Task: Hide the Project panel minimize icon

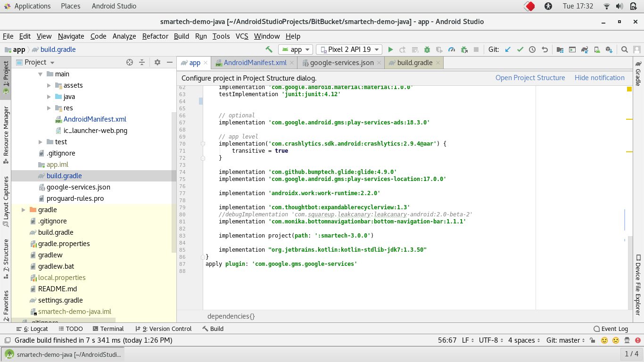Action: pyautogui.click(x=169, y=62)
